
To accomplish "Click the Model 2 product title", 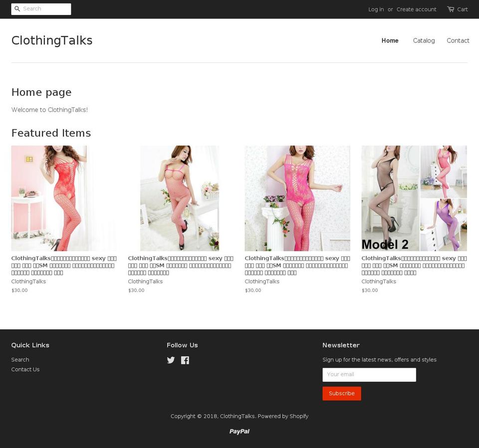I will pyautogui.click(x=414, y=265).
